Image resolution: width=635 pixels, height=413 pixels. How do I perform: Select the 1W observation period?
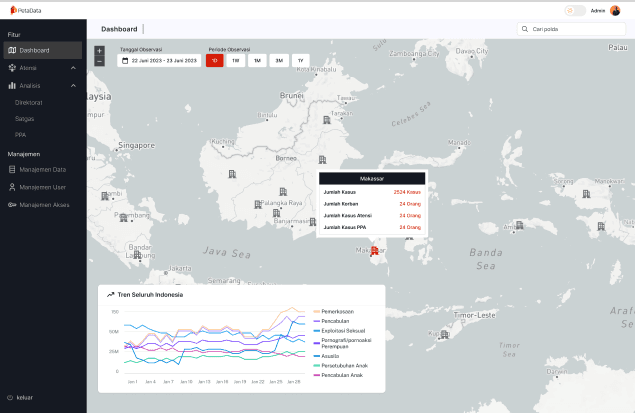235,61
